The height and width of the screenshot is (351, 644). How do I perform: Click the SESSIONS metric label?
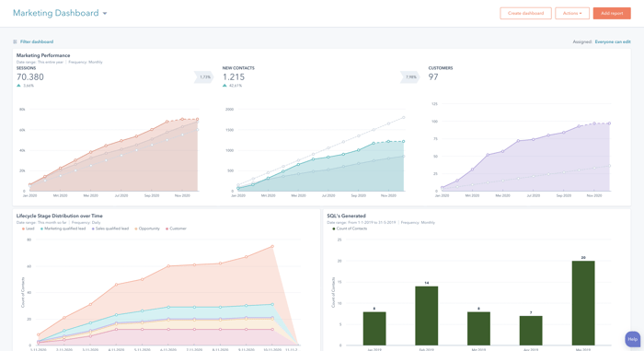pyautogui.click(x=26, y=68)
